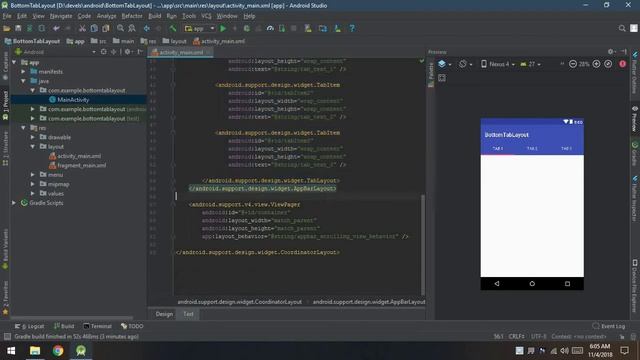The width and height of the screenshot is (640, 360).
Task: Open the Terminal tool window
Action: 97,326
